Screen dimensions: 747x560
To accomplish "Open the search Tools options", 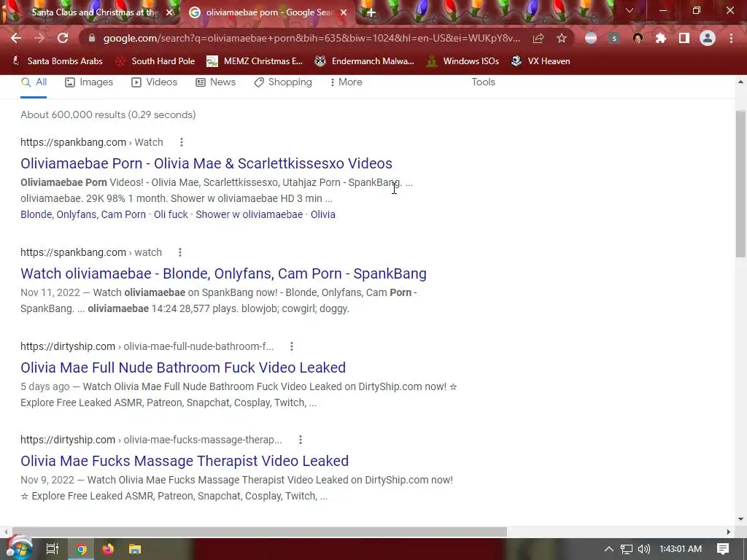I will point(483,82).
